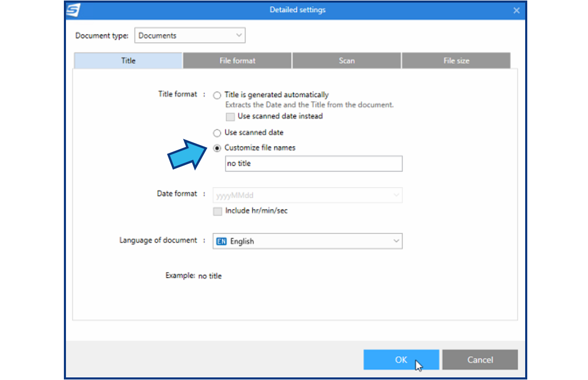This screenshot has width=588, height=380.
Task: Dismiss the dialog with Cancel
Action: [480, 360]
